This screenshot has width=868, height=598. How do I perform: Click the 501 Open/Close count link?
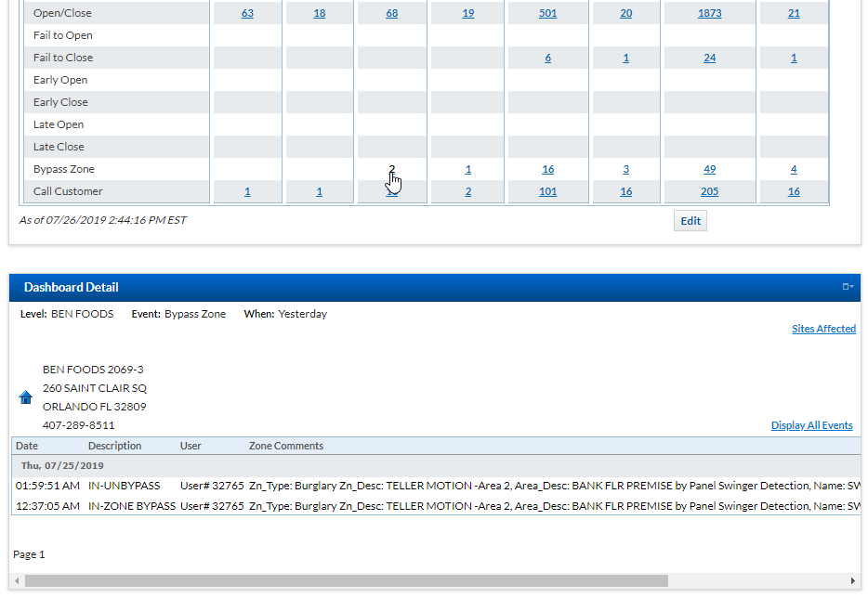[x=547, y=13]
